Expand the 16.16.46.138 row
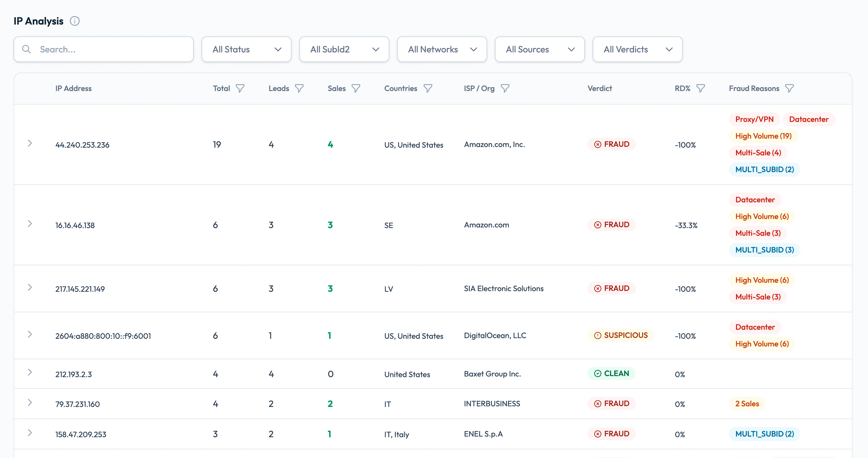Image resolution: width=868 pixels, height=458 pixels. click(x=30, y=224)
